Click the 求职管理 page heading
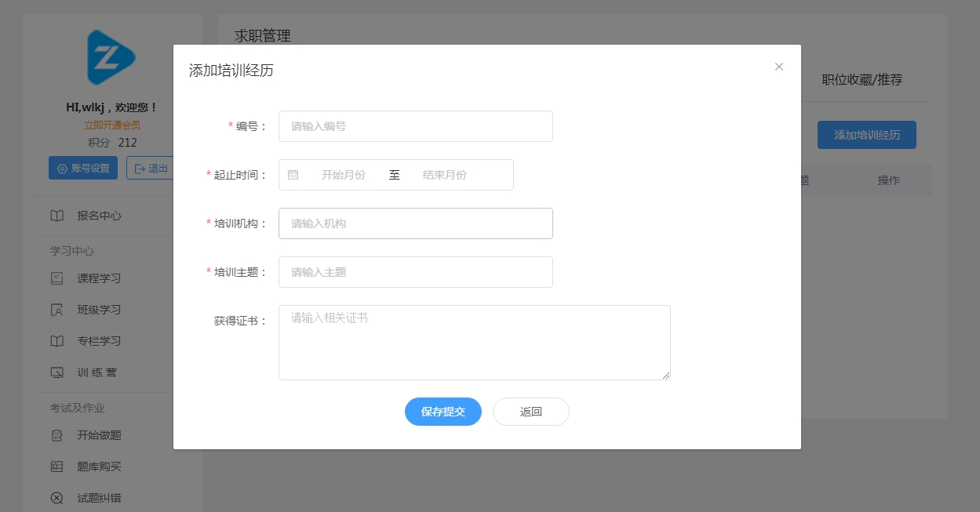Screen dimensions: 980x512 [x=263, y=35]
